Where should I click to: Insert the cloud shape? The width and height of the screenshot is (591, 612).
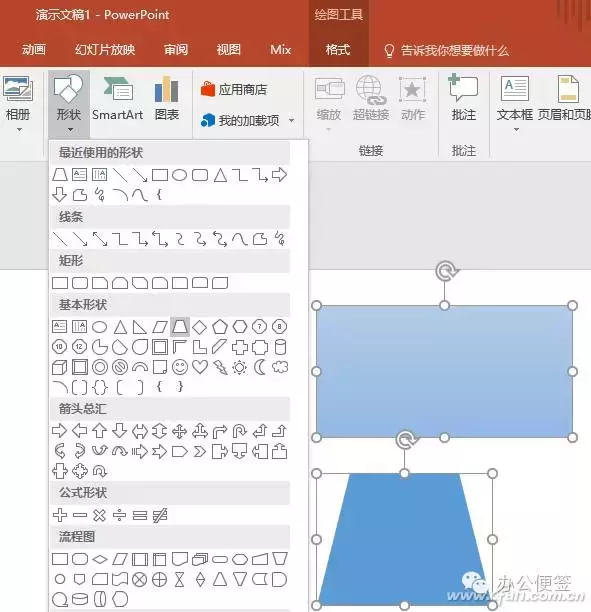point(280,367)
